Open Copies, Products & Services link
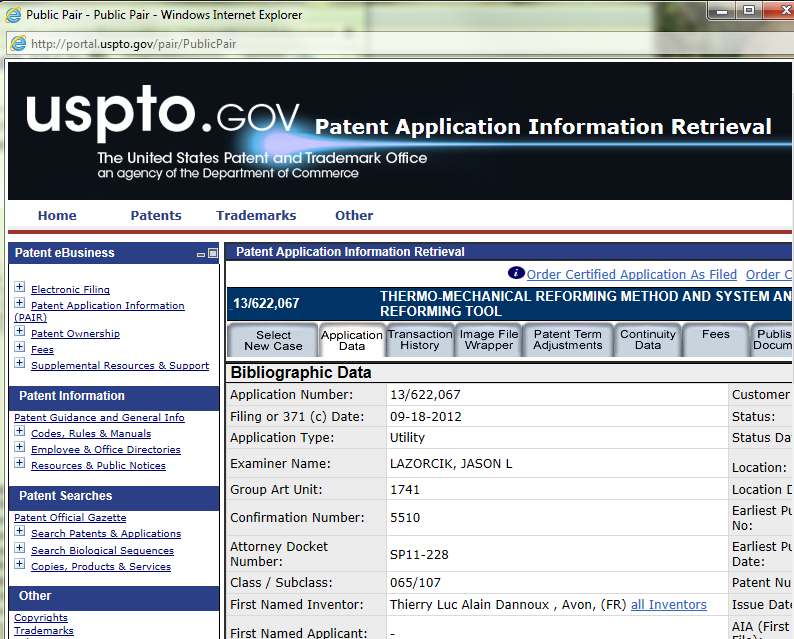 [x=101, y=567]
